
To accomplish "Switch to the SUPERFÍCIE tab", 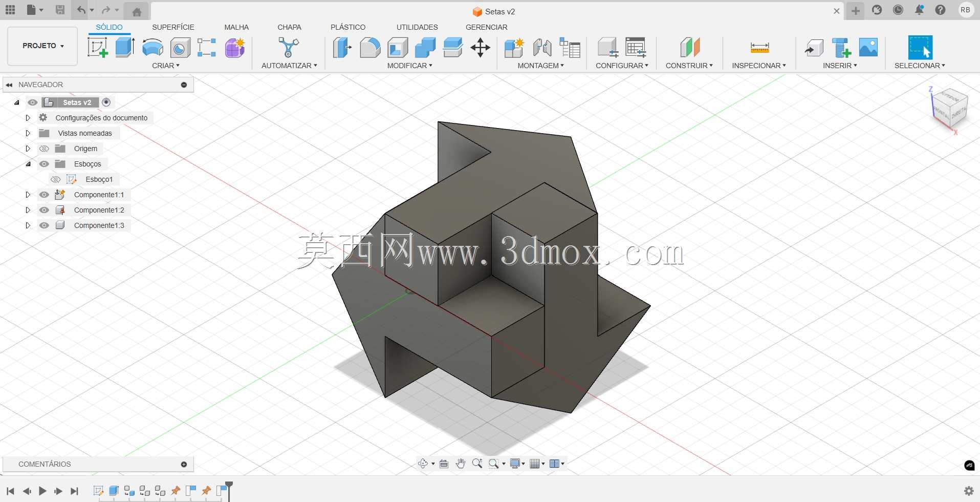I will pos(173,27).
